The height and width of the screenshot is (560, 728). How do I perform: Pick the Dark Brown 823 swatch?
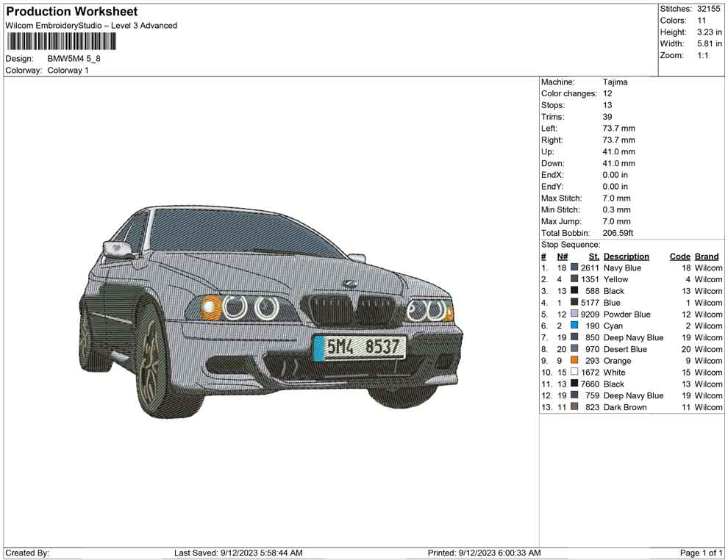click(574, 407)
